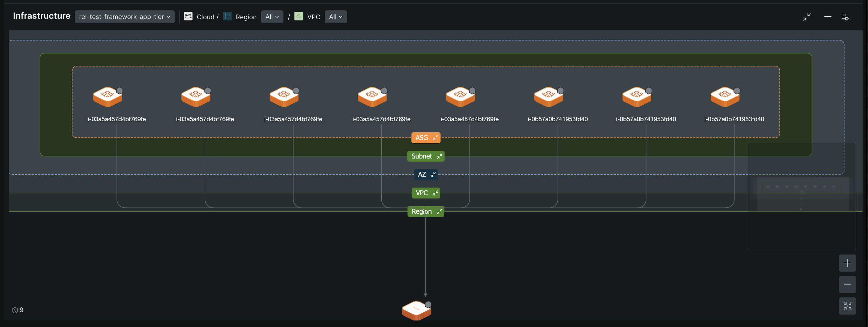Click the tag icon next to the 9 counter

(15, 310)
